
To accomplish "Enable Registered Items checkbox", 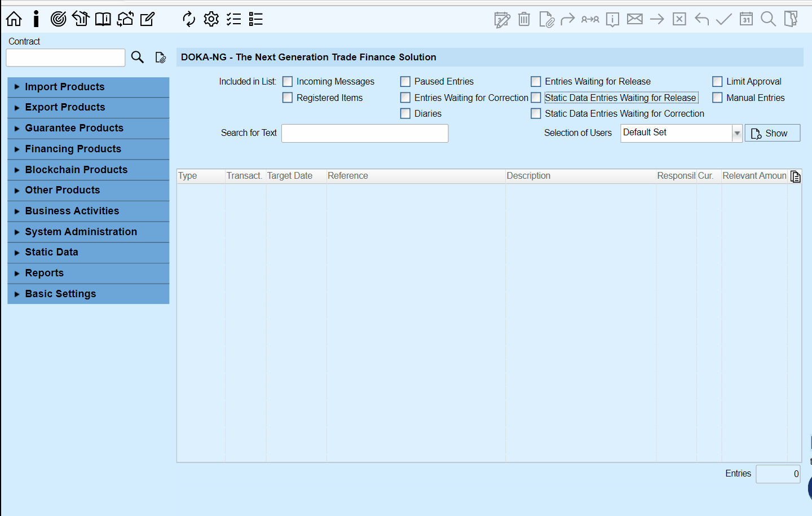I will pos(288,98).
